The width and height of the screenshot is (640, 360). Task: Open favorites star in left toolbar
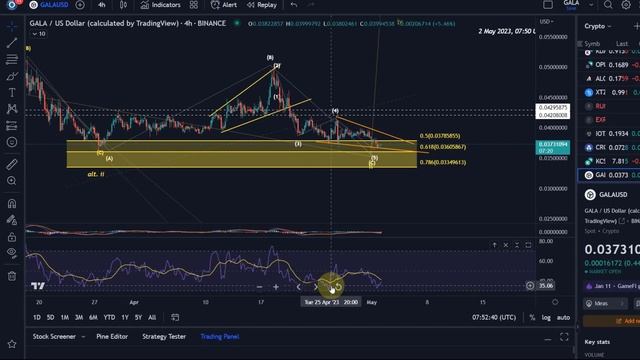(12, 344)
